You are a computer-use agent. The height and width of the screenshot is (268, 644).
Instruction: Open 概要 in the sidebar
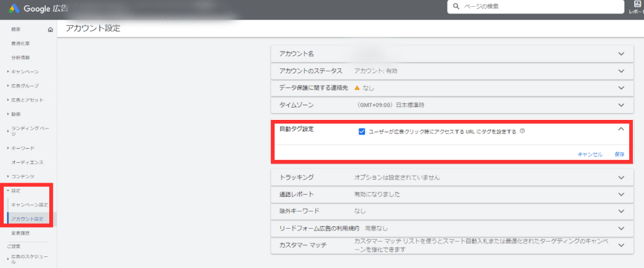pyautogui.click(x=16, y=30)
